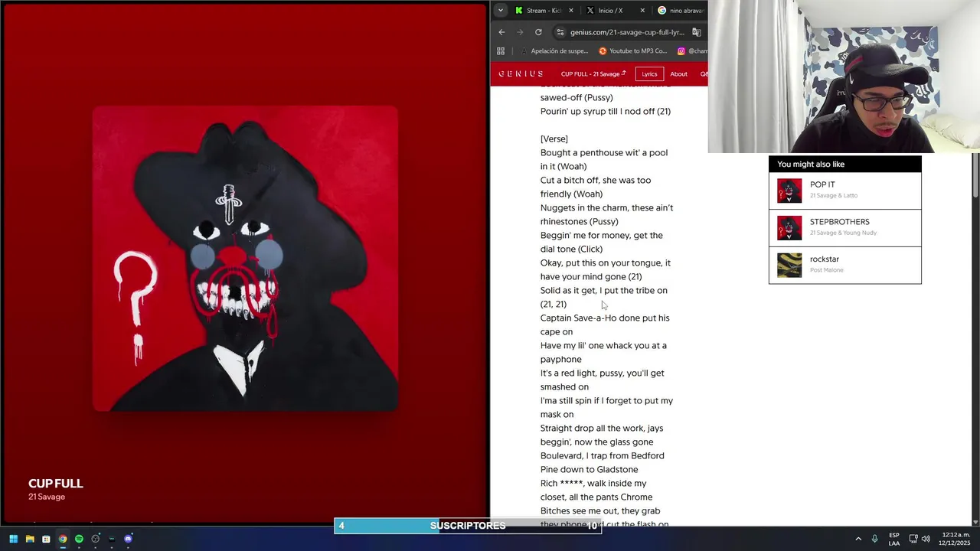The width and height of the screenshot is (980, 551).
Task: Go back in Chrome browser
Action: pos(501,32)
